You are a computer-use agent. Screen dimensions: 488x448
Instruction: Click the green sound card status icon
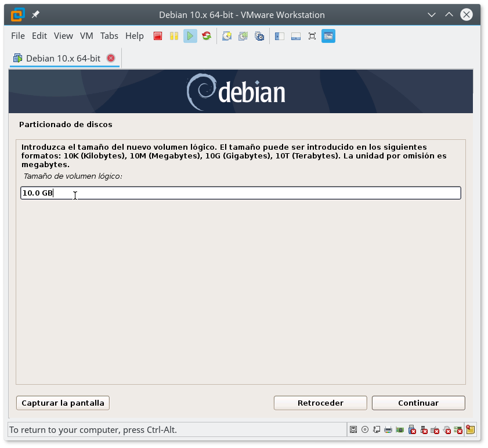click(x=400, y=430)
